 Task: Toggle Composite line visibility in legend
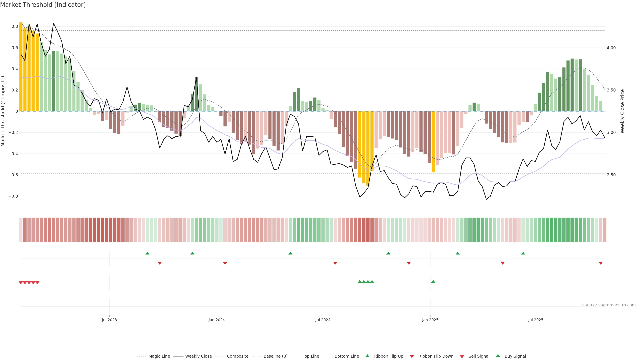click(237, 356)
